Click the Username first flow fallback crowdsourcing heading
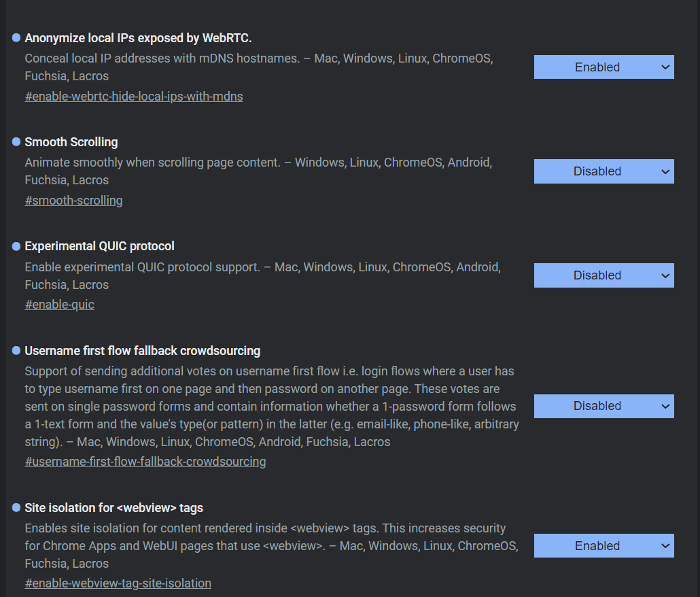The height and width of the screenshot is (597, 700). click(143, 351)
